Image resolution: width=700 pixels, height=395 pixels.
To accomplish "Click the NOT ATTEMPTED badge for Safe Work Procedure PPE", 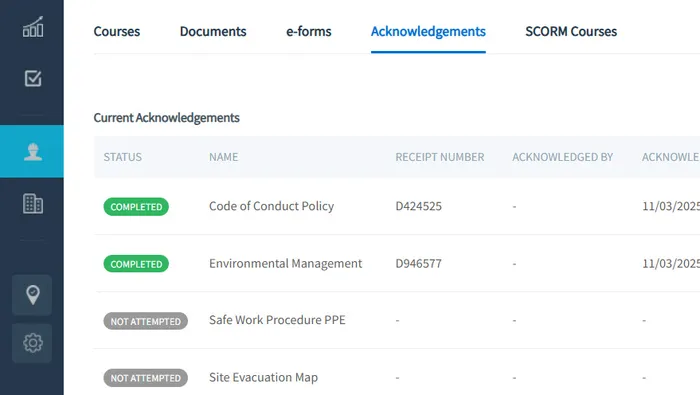I will 146,321.
